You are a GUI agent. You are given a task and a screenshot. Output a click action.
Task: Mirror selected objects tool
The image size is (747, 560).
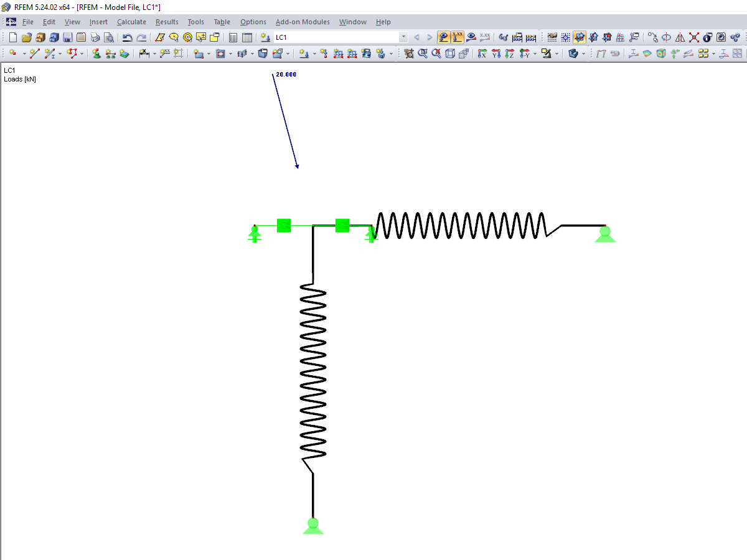click(x=680, y=37)
